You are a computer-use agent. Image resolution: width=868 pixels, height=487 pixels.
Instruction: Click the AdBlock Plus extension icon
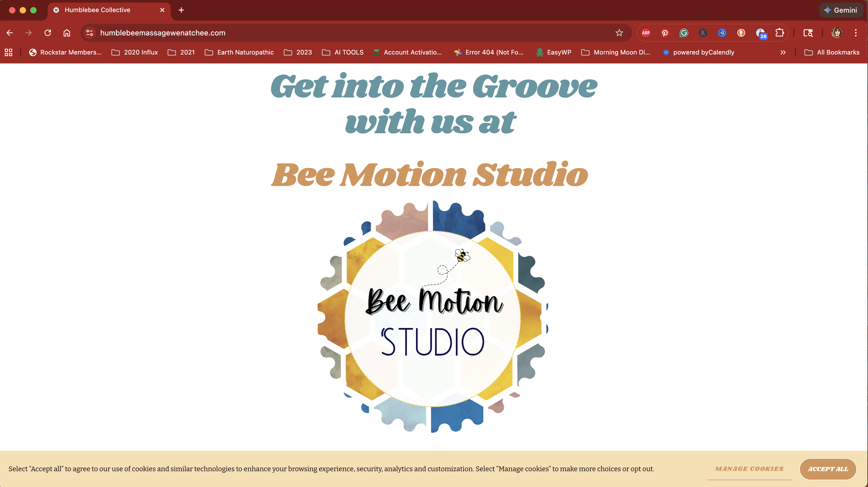646,33
